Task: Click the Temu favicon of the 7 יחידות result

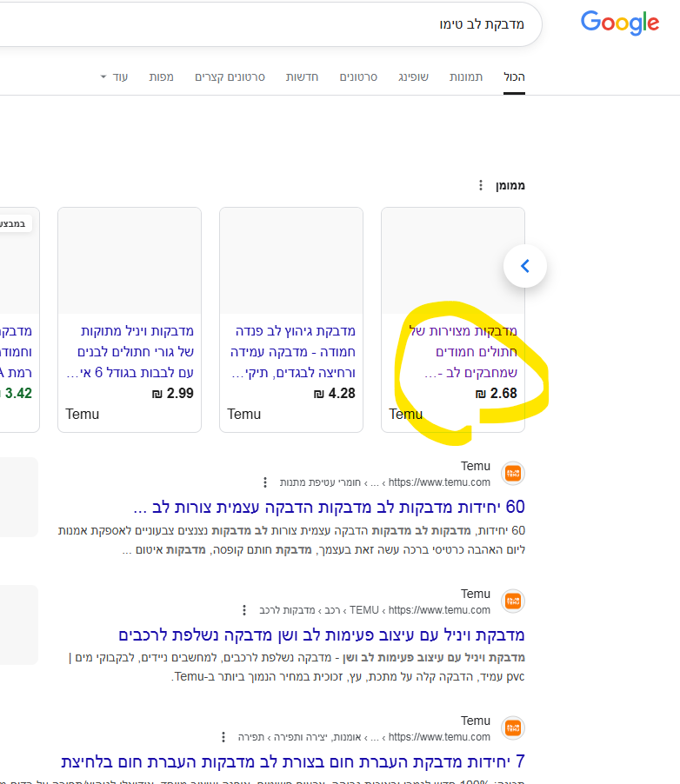Action: click(513, 728)
